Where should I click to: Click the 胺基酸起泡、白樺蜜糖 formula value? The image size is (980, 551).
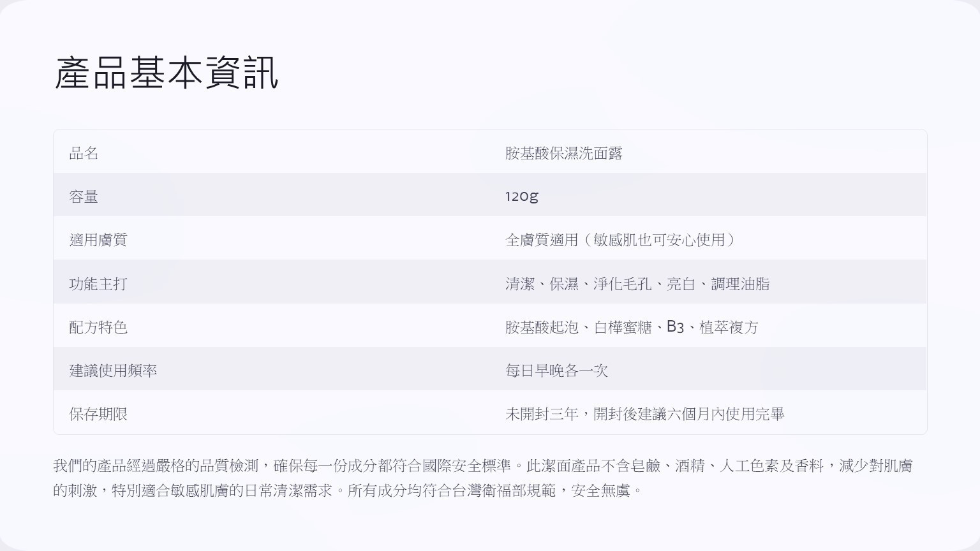coord(578,327)
